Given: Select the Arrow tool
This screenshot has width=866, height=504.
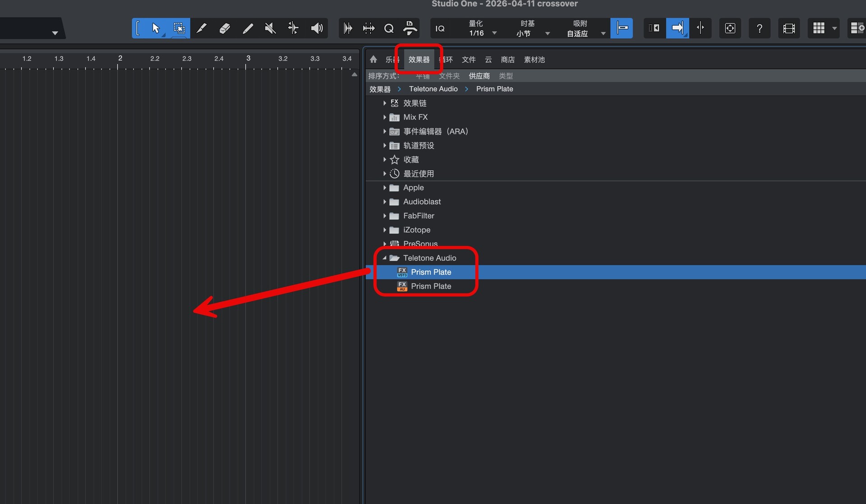Looking at the screenshot, I should [x=156, y=28].
